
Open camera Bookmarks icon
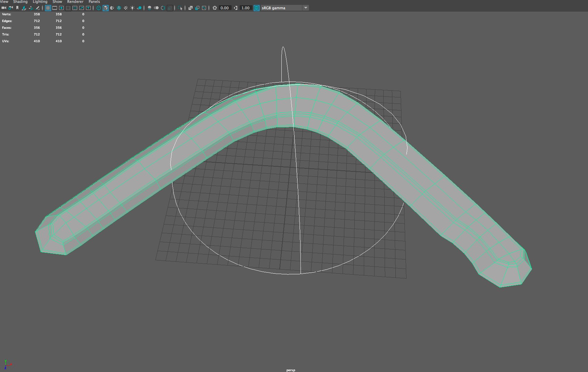[x=17, y=8]
